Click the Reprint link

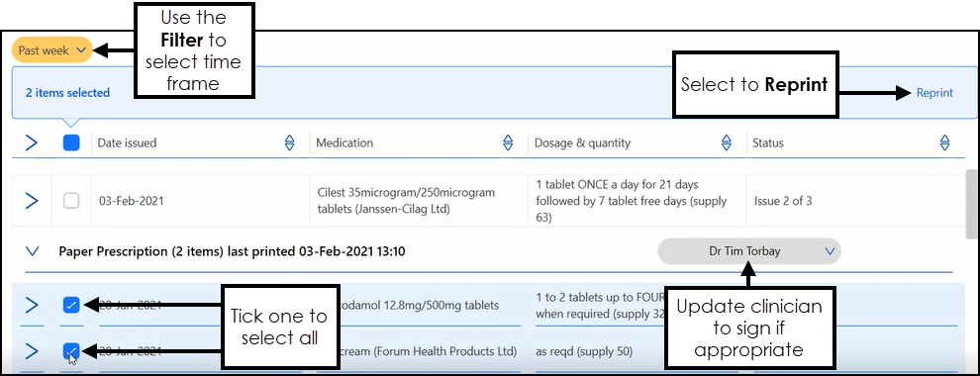coord(934,93)
